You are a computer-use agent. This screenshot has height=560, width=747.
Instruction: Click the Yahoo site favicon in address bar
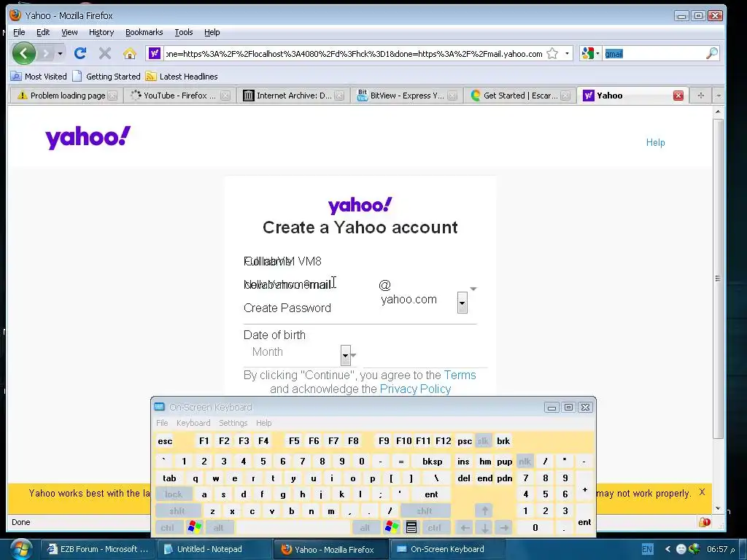pos(155,53)
